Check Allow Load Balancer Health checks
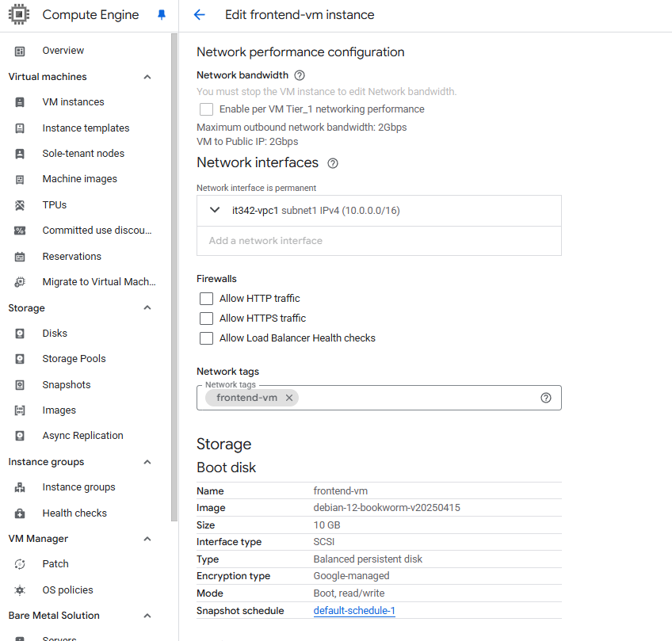This screenshot has width=672, height=641. click(x=207, y=338)
